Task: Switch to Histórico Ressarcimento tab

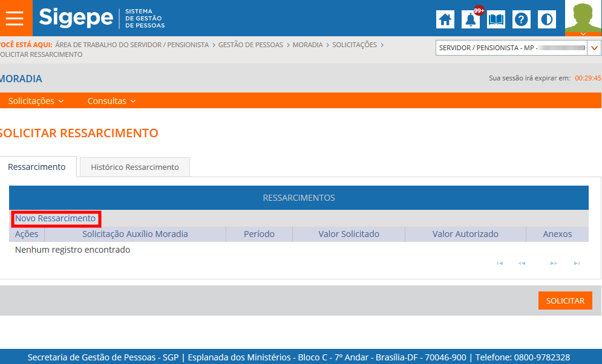Action: 135,167
